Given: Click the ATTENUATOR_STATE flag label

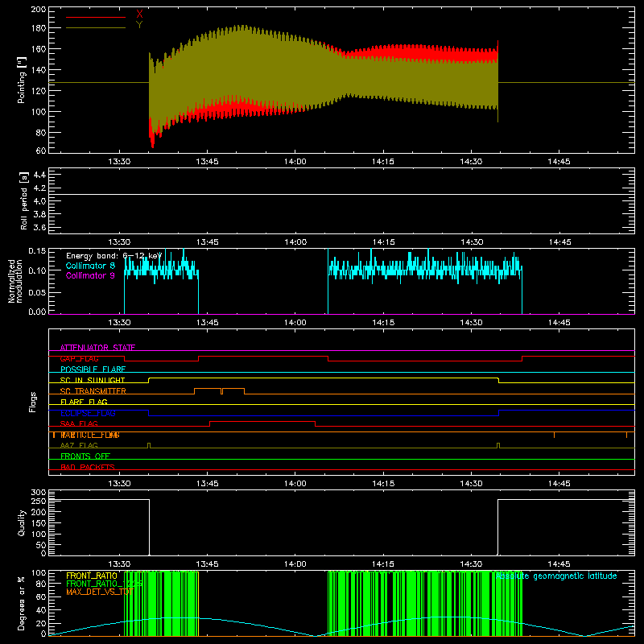Looking at the screenshot, I should [97, 348].
